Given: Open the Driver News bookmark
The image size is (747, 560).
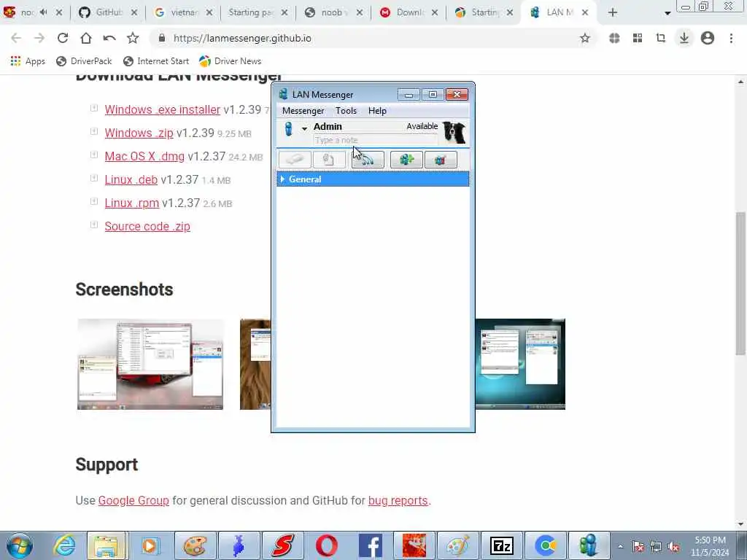Looking at the screenshot, I should [x=230, y=61].
